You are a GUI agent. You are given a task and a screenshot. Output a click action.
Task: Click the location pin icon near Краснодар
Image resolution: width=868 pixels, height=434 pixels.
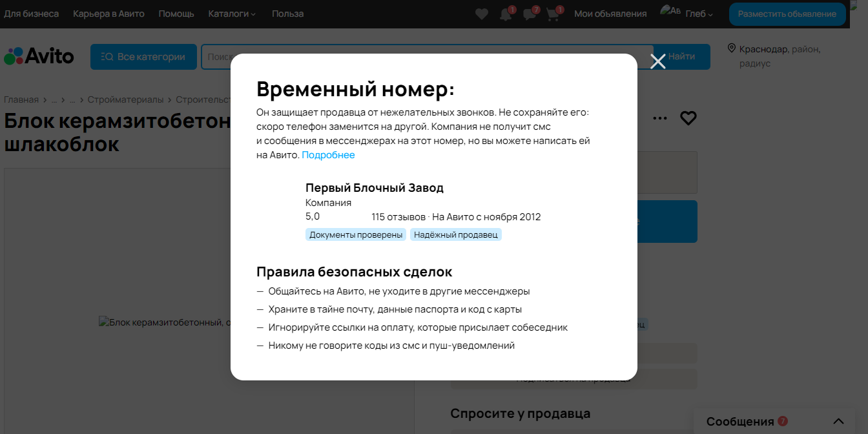pos(732,48)
